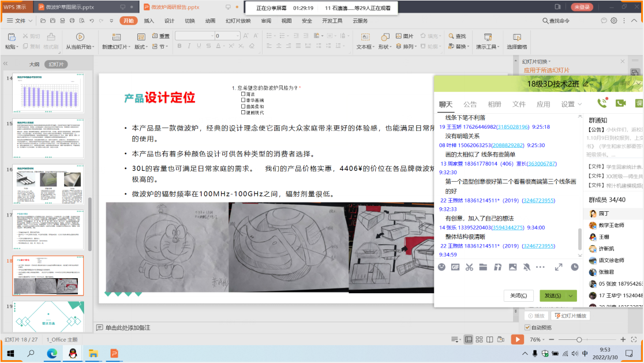Switch to reading view in the status bar
Screen dimensions: 644x363
point(490,339)
